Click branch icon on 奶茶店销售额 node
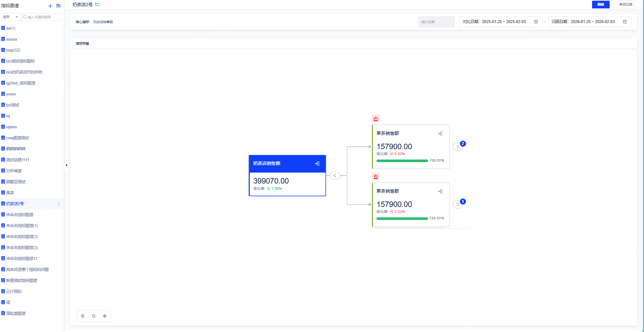Image resolution: width=644 pixels, height=332 pixels. tap(317, 163)
